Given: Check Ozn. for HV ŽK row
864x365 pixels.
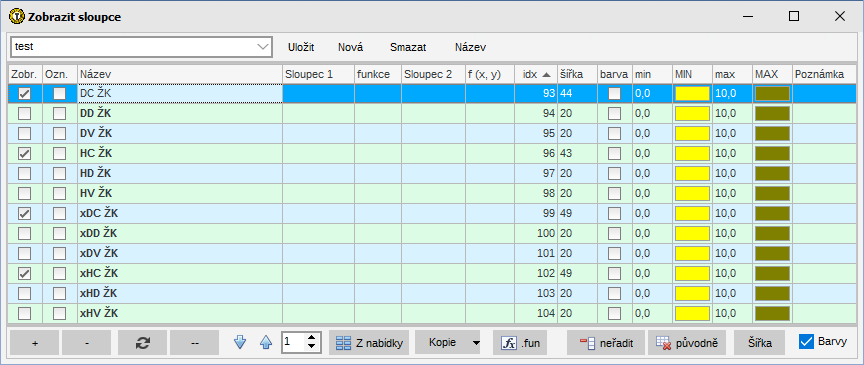Looking at the screenshot, I should (x=60, y=194).
